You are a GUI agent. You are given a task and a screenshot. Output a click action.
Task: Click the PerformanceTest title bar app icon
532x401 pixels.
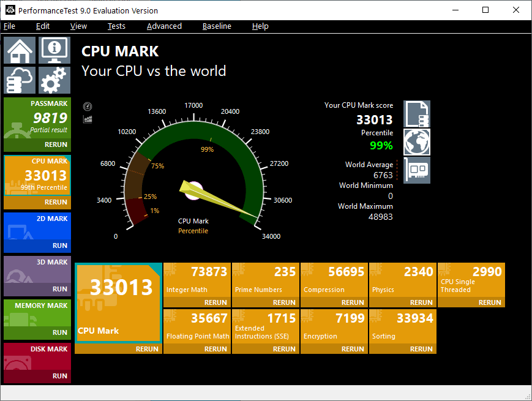point(10,10)
